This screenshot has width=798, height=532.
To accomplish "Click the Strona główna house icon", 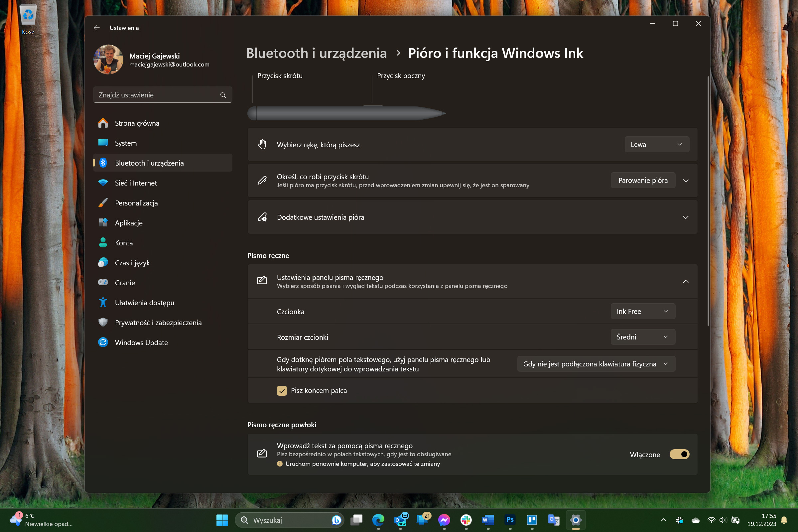I will coord(103,123).
